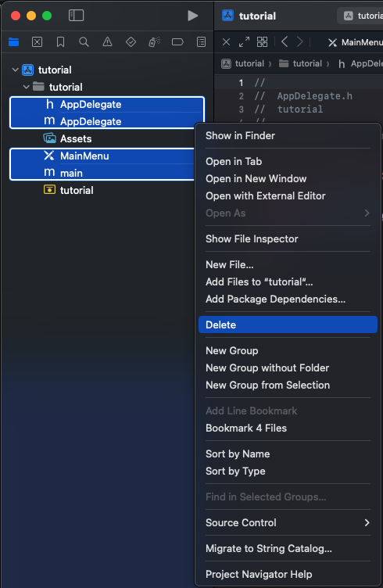Open the Breakpoint navigator icon
Screen dimensions: 383x588
coord(177,41)
